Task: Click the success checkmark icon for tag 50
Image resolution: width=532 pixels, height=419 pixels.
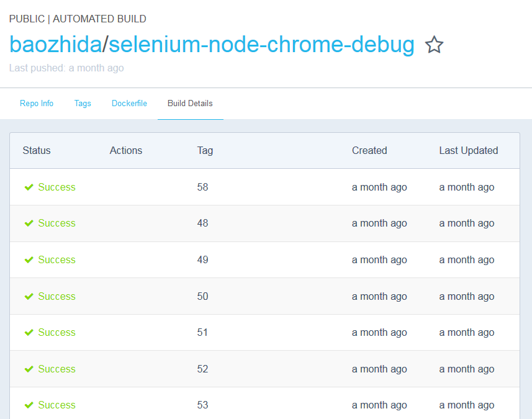Action: click(x=29, y=296)
